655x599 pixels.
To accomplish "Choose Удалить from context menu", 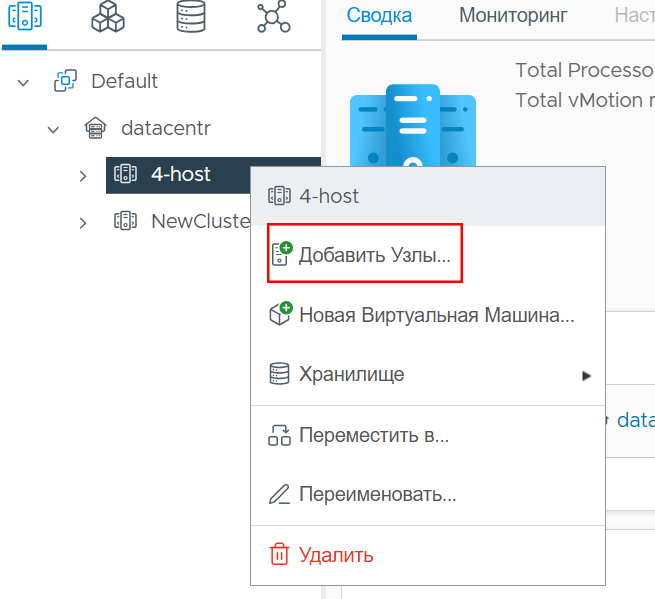I will 428,555.
